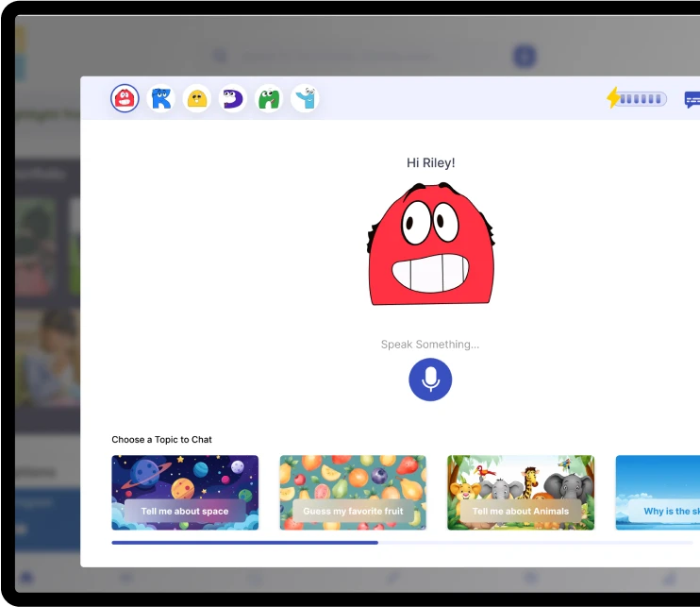Click the dimmed search bar behind dialog
Image resolution: width=700 pixels, height=607 pixels.
(x=358, y=57)
